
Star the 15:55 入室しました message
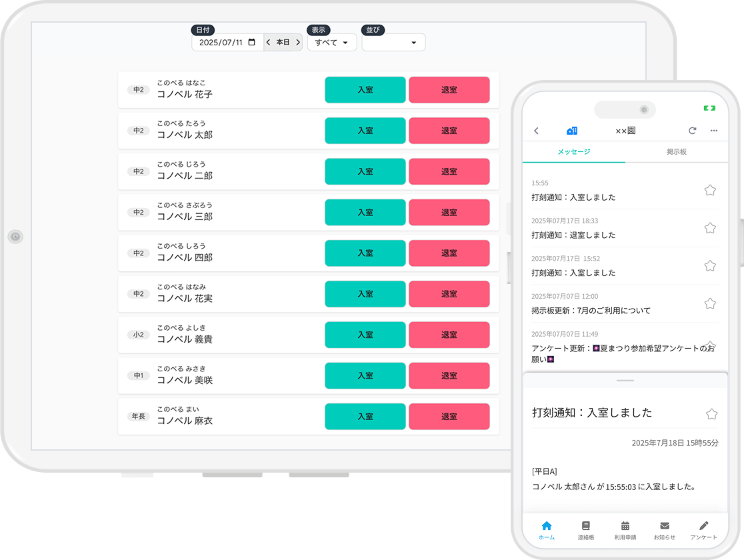point(710,191)
